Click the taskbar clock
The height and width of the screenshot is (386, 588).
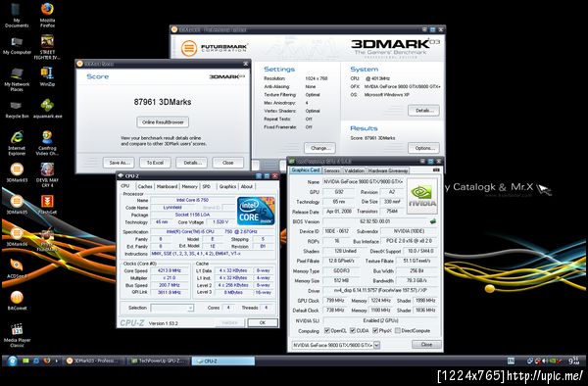click(573, 361)
